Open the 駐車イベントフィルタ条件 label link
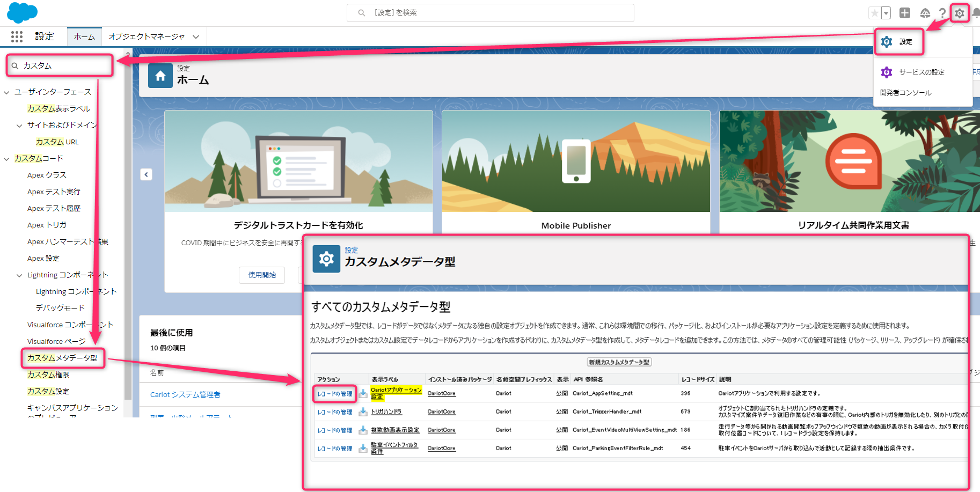 tap(394, 448)
